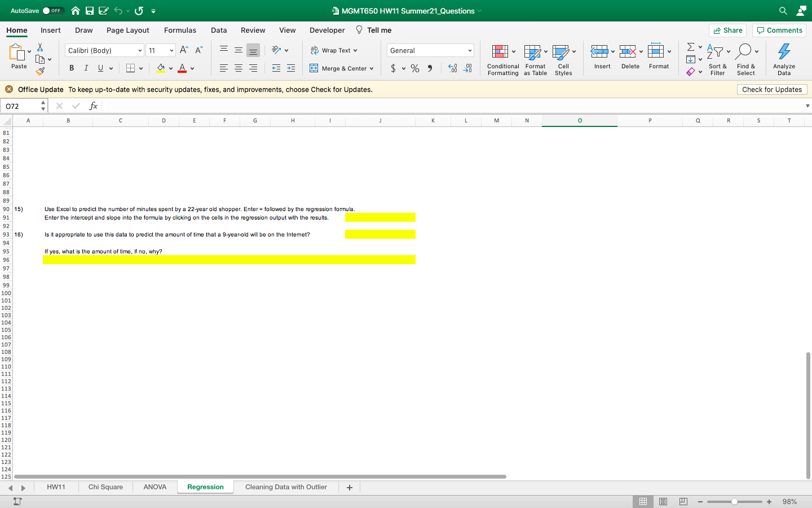Activate the Format Painter brush
This screenshot has height=508, width=812.
tap(40, 71)
